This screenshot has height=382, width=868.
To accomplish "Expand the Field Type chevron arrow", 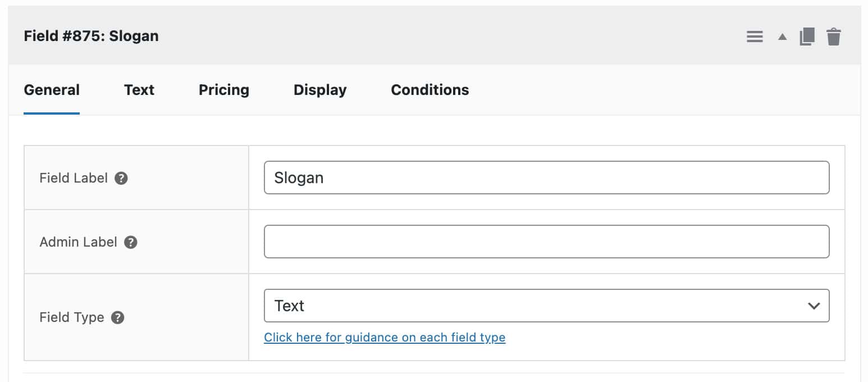I will [x=814, y=306].
